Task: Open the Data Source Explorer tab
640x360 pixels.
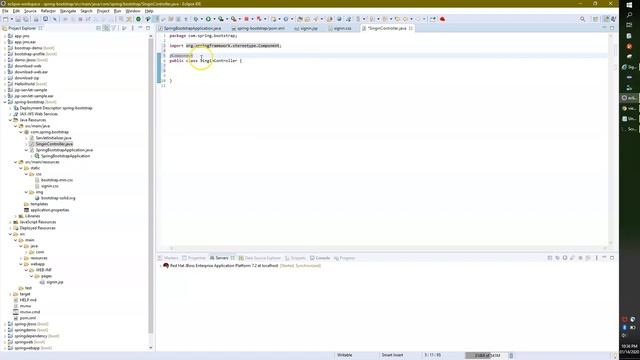Action: [x=260, y=258]
